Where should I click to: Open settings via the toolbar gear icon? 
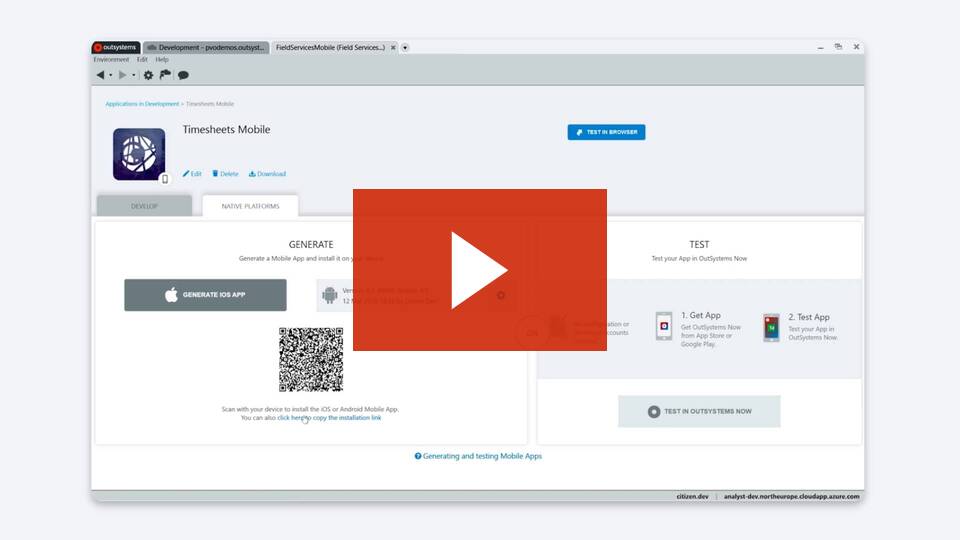pyautogui.click(x=148, y=75)
